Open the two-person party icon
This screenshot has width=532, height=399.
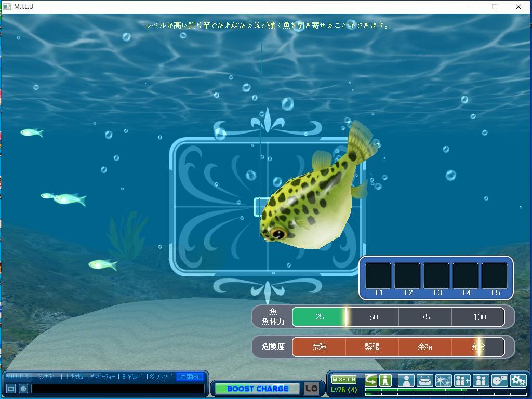pos(481,381)
